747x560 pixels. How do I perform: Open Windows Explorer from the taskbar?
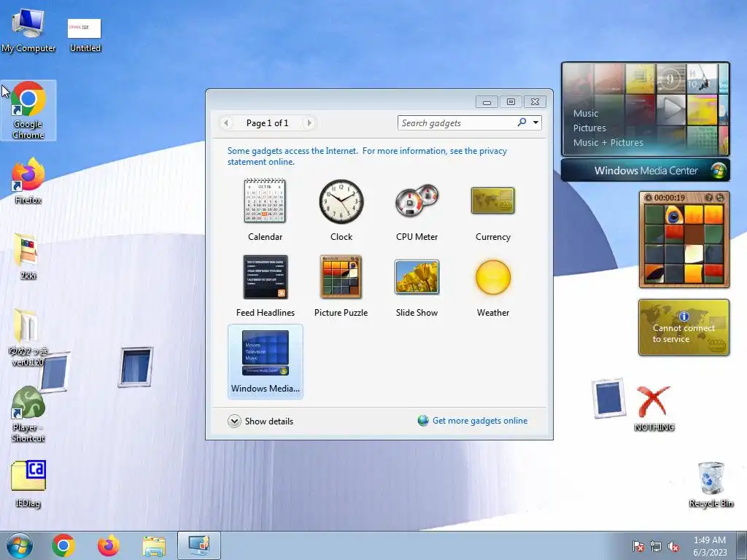click(154, 545)
